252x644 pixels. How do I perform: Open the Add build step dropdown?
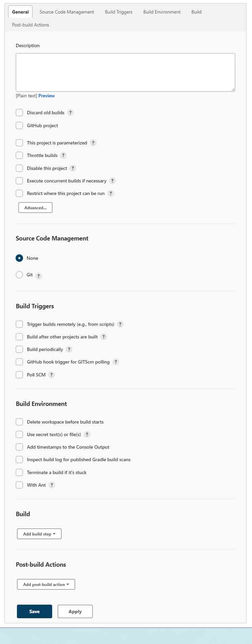point(39,534)
